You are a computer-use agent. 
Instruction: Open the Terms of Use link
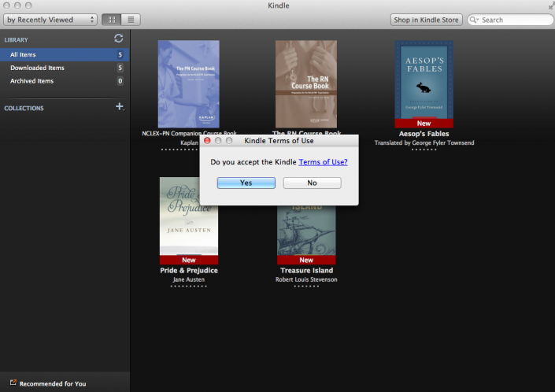(323, 161)
